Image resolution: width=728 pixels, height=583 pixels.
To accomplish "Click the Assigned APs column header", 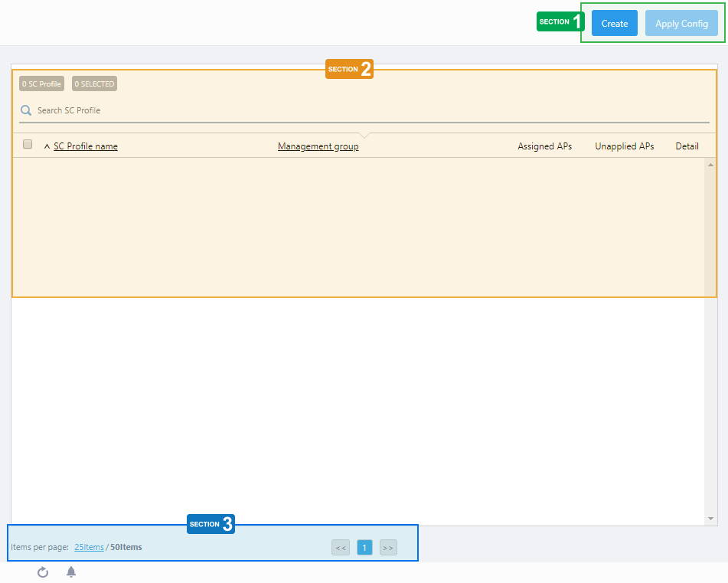I will click(x=544, y=146).
